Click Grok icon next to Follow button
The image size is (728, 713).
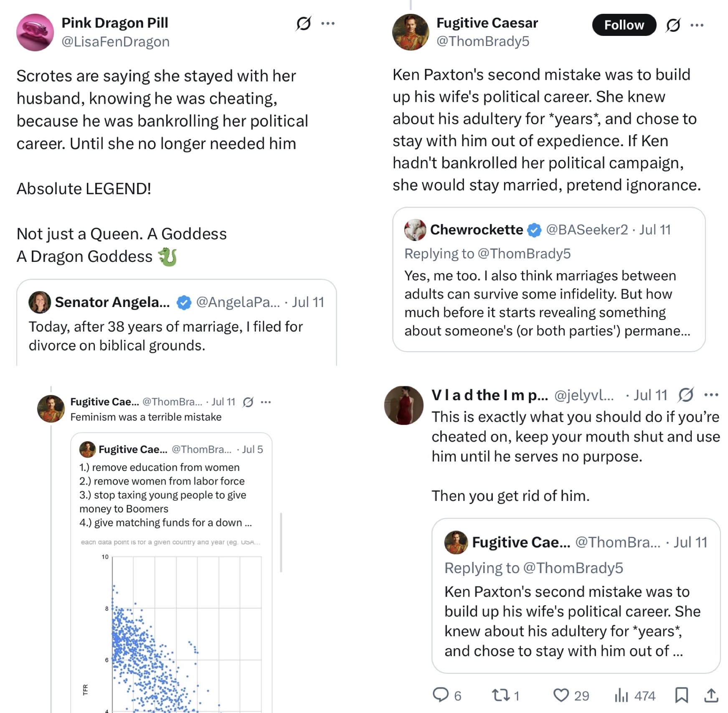673,25
